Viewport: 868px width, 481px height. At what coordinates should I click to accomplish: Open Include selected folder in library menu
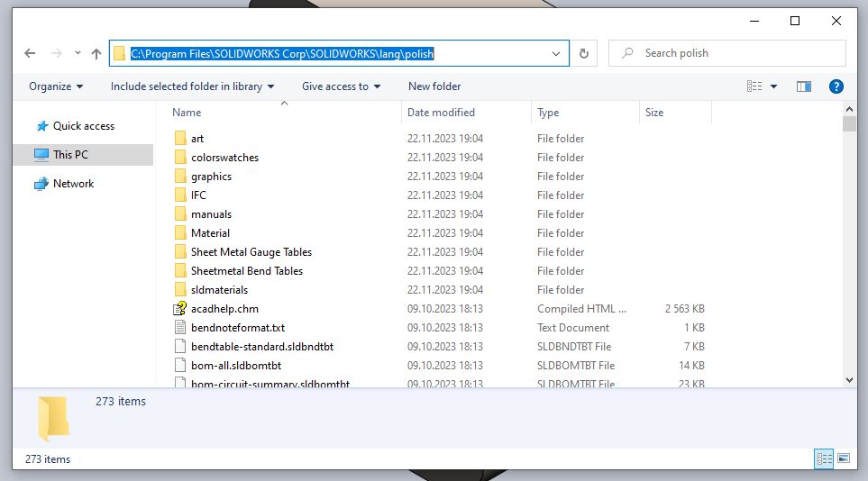click(192, 86)
